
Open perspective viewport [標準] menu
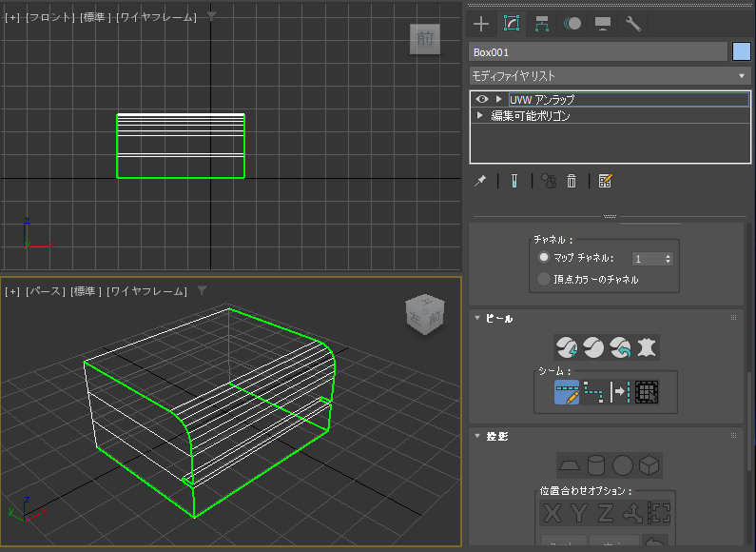point(87,291)
